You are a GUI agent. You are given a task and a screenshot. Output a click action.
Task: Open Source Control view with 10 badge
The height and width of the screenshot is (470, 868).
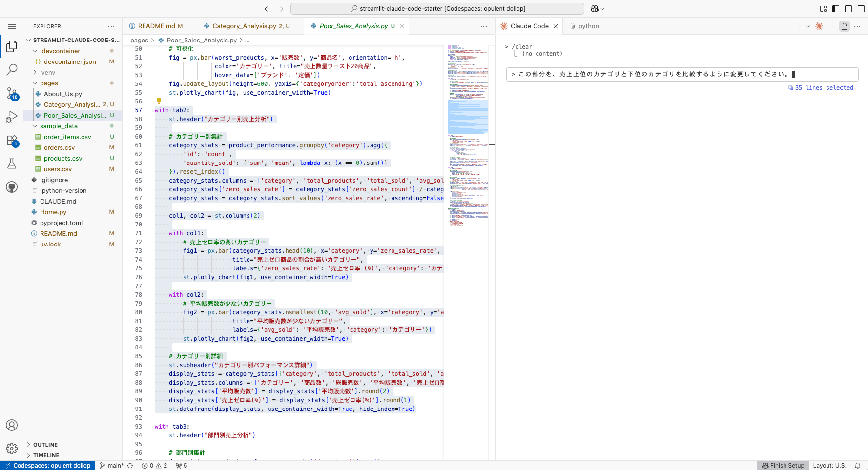click(x=12, y=93)
